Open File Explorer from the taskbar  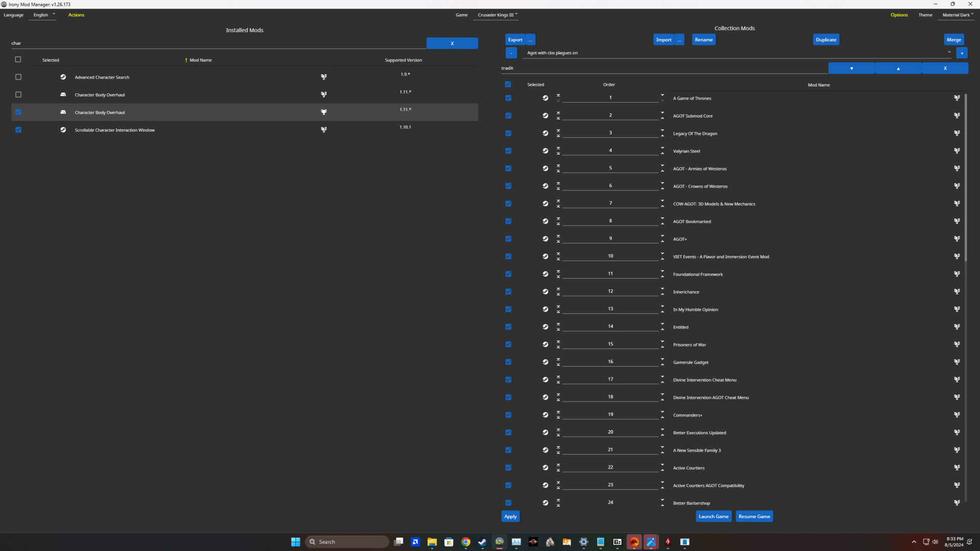point(432,542)
